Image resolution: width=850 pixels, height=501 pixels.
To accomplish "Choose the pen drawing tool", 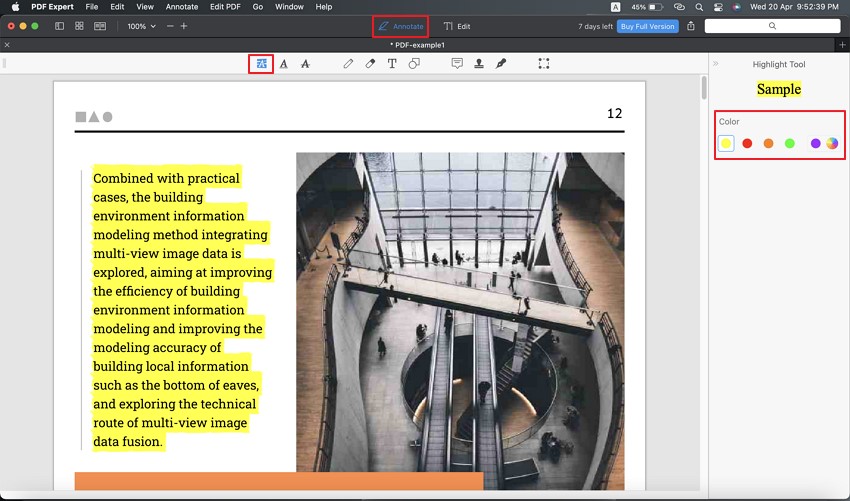I will point(348,63).
